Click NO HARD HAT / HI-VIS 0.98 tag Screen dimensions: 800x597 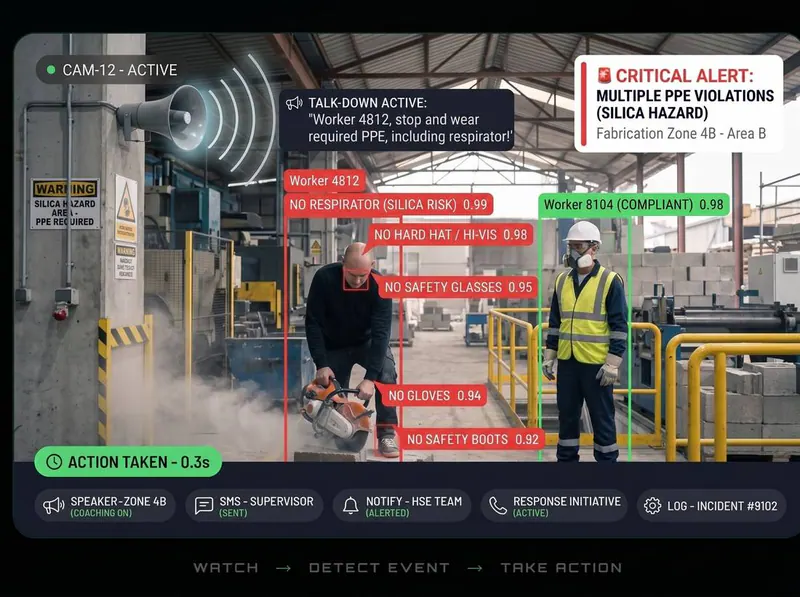point(451,235)
